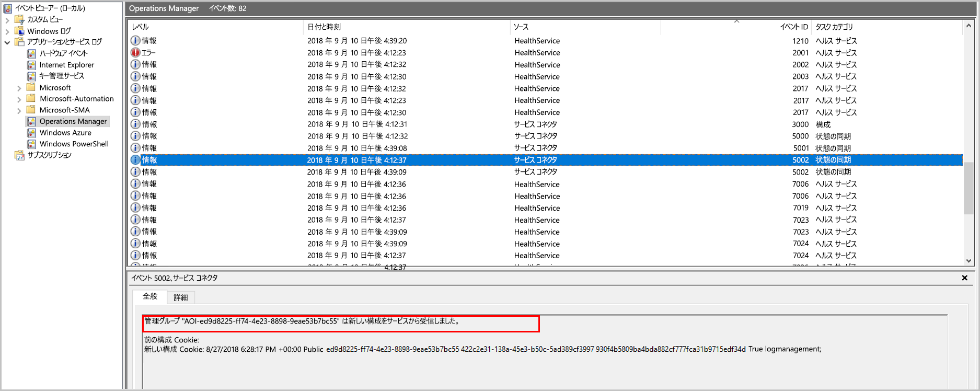Click the info icon of event 2002 row
980x391 pixels.
(x=135, y=64)
